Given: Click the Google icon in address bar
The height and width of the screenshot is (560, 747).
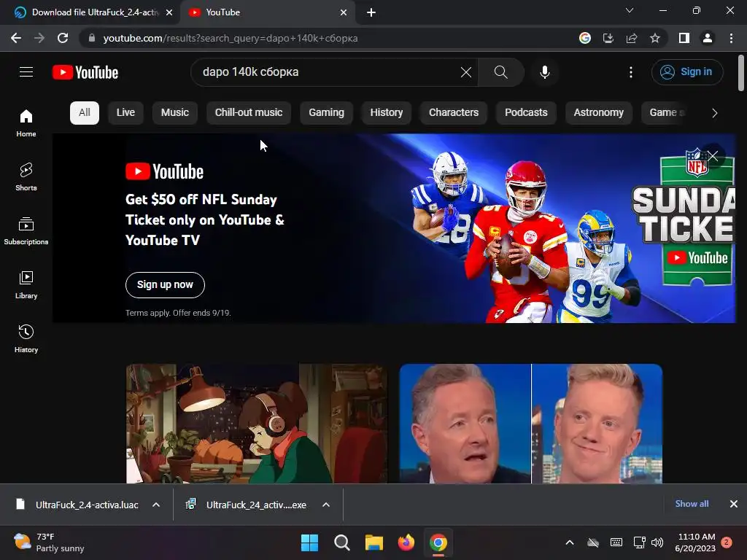Looking at the screenshot, I should click(585, 38).
